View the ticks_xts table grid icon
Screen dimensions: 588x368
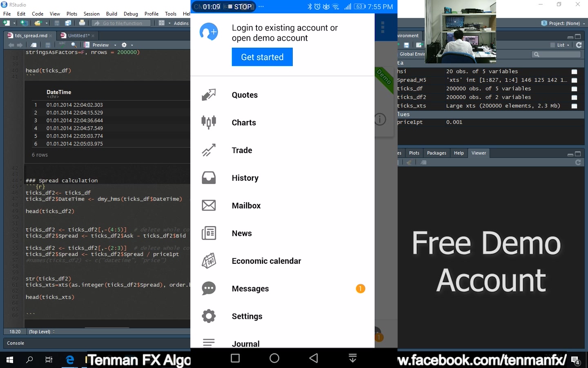pyautogui.click(x=574, y=106)
